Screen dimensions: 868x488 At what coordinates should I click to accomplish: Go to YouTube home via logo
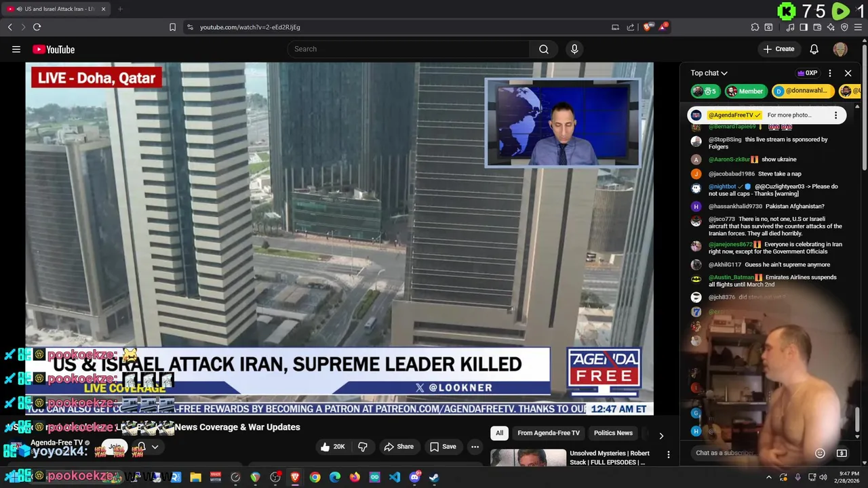click(54, 49)
